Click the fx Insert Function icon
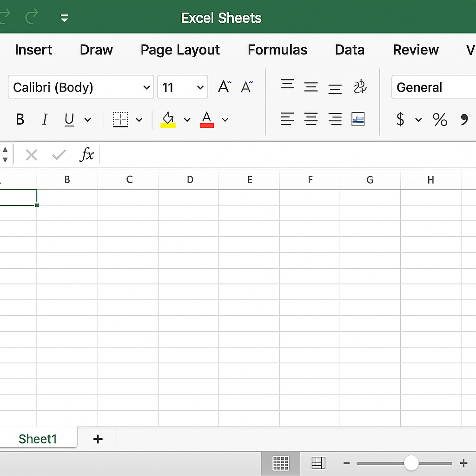476x476 pixels. pyautogui.click(x=86, y=154)
